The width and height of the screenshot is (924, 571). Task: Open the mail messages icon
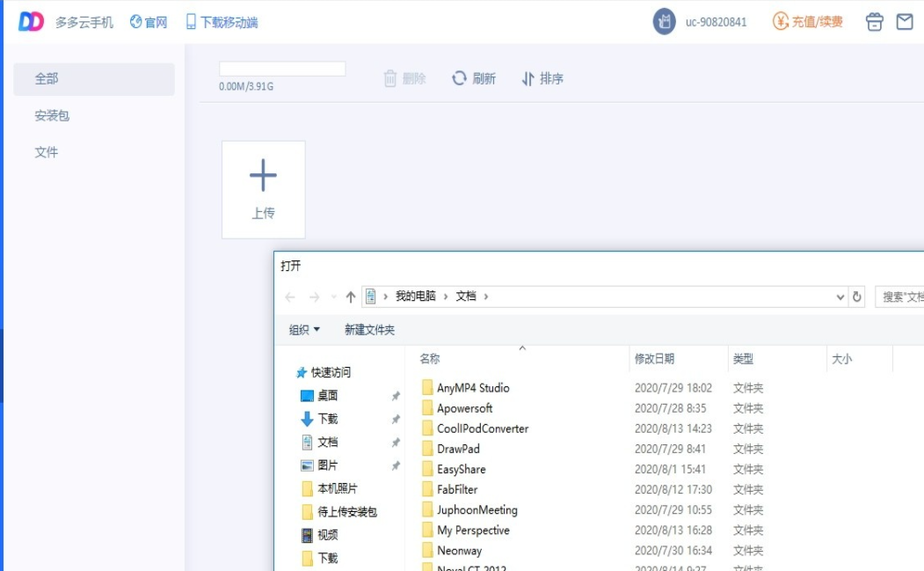pos(905,22)
